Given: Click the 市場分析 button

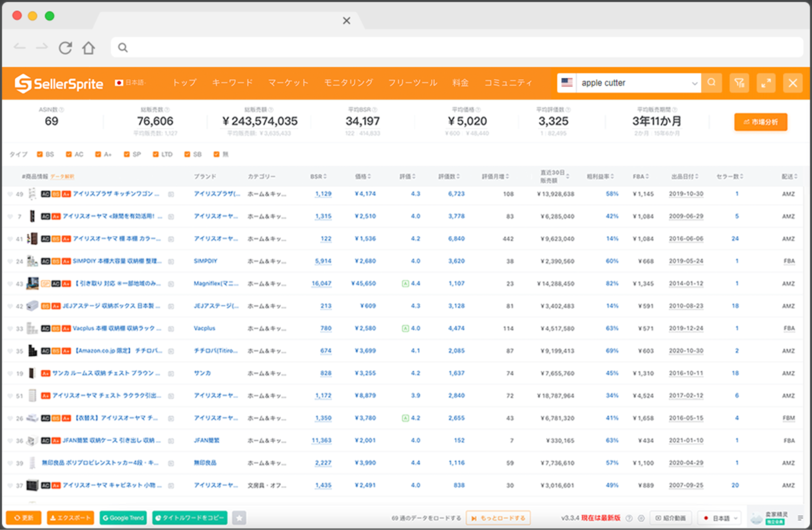Looking at the screenshot, I should (761, 122).
